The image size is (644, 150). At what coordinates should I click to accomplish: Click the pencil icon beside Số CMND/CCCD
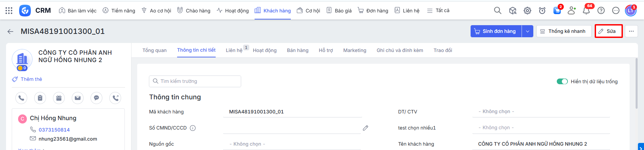tap(365, 128)
